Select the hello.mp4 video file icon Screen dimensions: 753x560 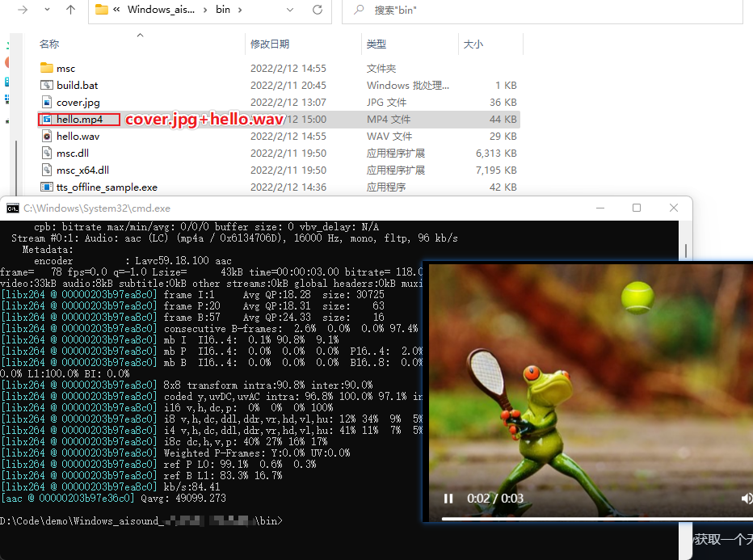(47, 119)
